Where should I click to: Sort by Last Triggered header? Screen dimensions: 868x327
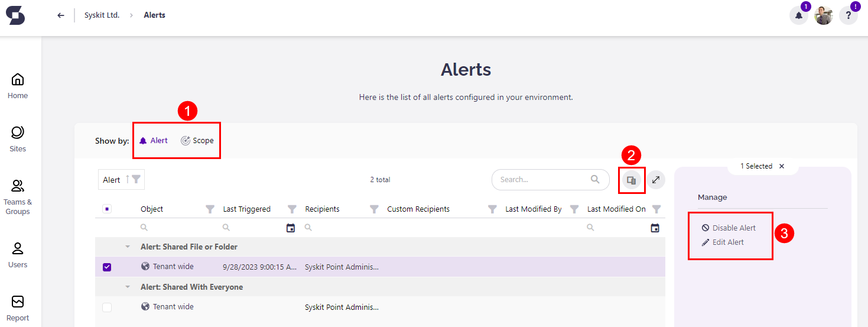click(x=247, y=209)
